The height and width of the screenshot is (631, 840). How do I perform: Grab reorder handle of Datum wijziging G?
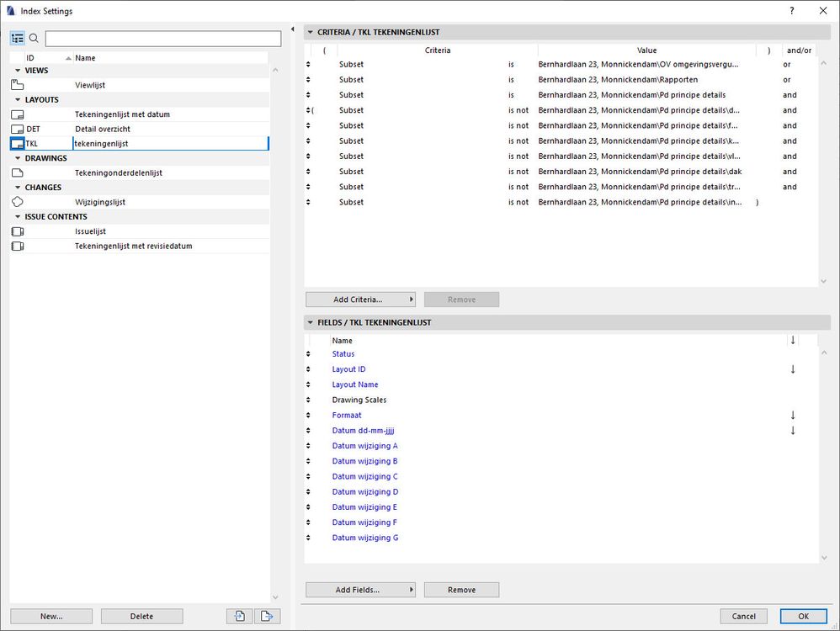(308, 538)
